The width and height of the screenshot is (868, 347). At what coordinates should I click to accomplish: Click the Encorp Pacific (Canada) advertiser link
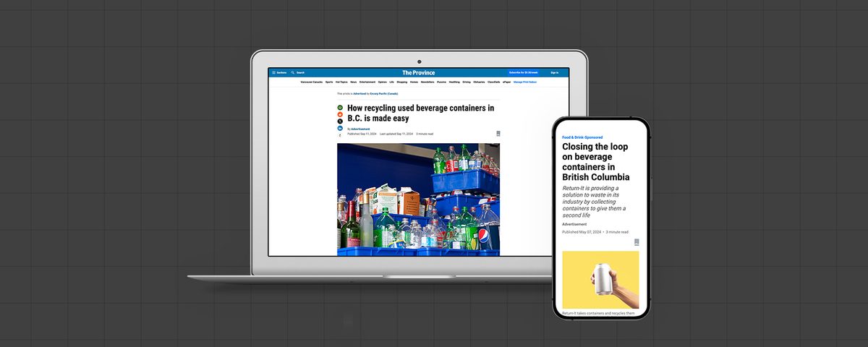(x=383, y=93)
